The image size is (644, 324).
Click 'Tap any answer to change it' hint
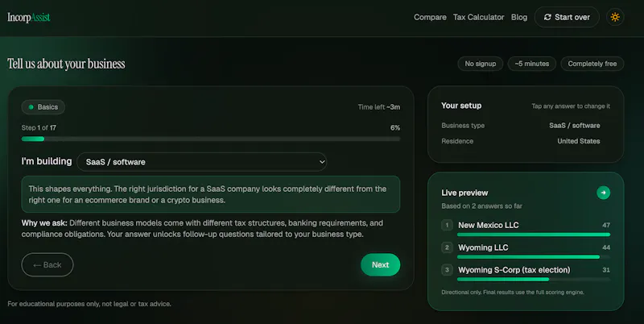tap(571, 106)
